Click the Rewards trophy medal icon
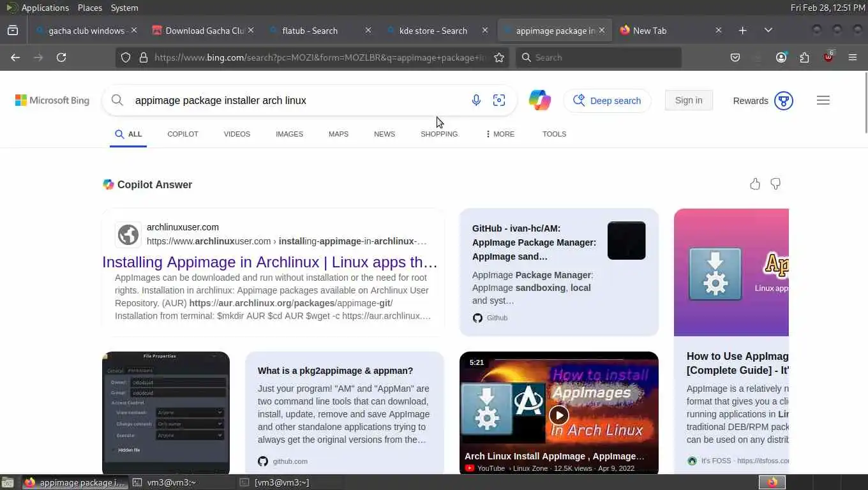868x490 pixels. click(784, 100)
